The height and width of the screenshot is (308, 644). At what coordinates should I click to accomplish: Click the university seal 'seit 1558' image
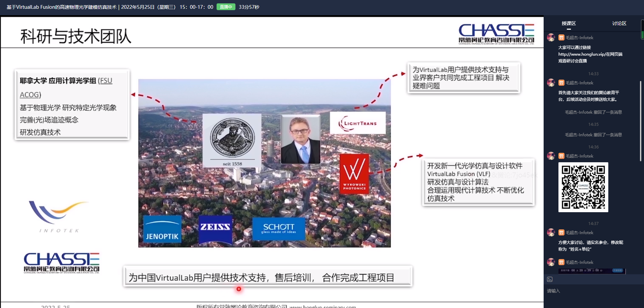232,140
